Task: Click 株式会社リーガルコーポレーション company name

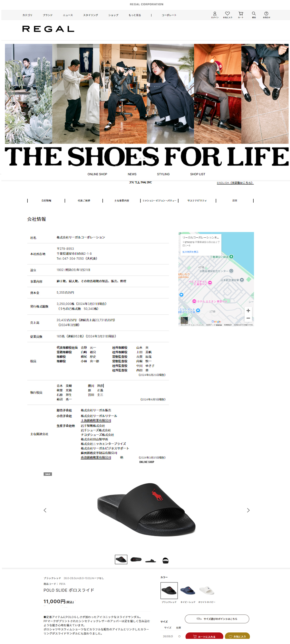Action: coord(81,237)
